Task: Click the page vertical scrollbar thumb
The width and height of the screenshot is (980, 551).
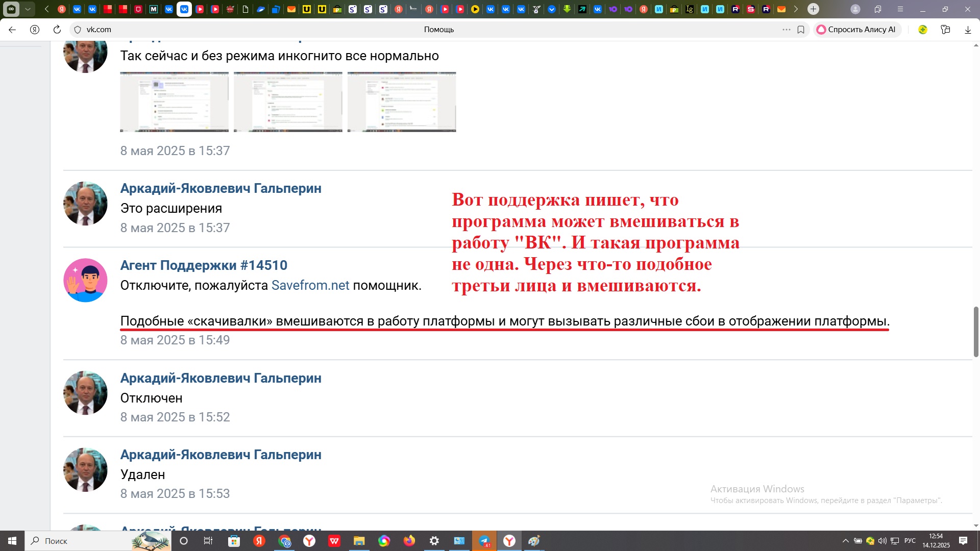Action: pyautogui.click(x=976, y=332)
